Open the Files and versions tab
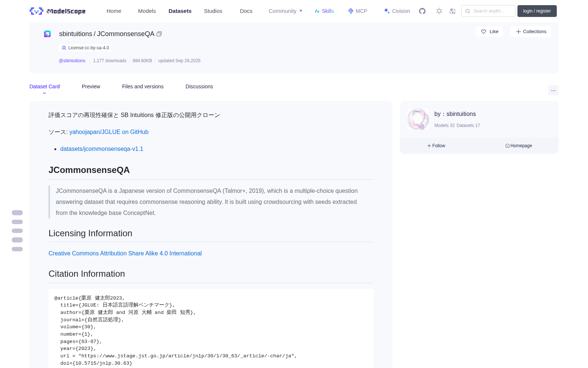The height and width of the screenshot is (368, 588). (143, 86)
